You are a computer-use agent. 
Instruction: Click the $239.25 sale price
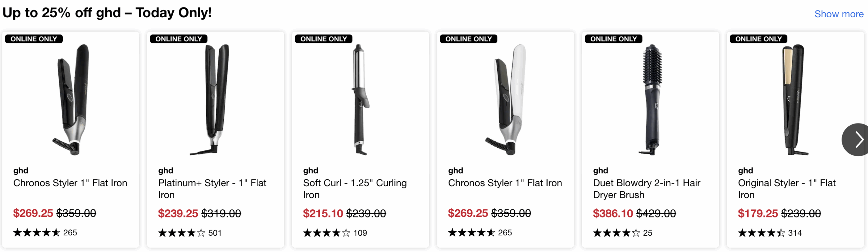pyautogui.click(x=178, y=213)
